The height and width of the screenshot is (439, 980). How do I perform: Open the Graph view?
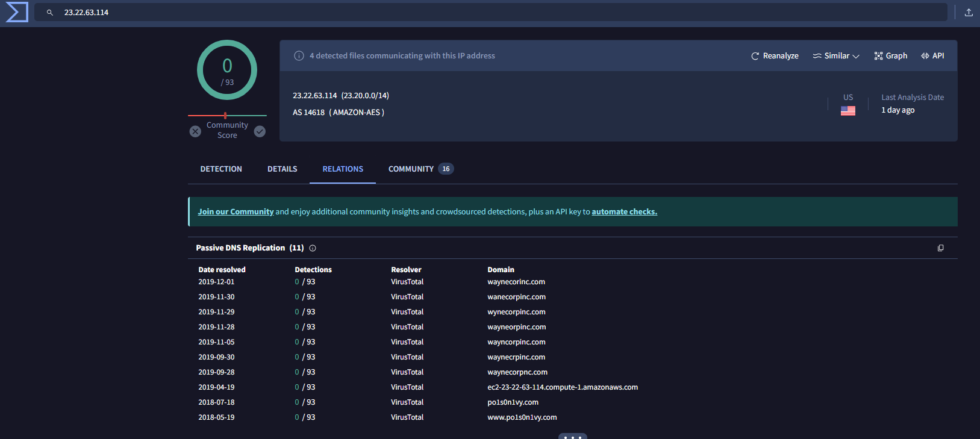click(891, 55)
